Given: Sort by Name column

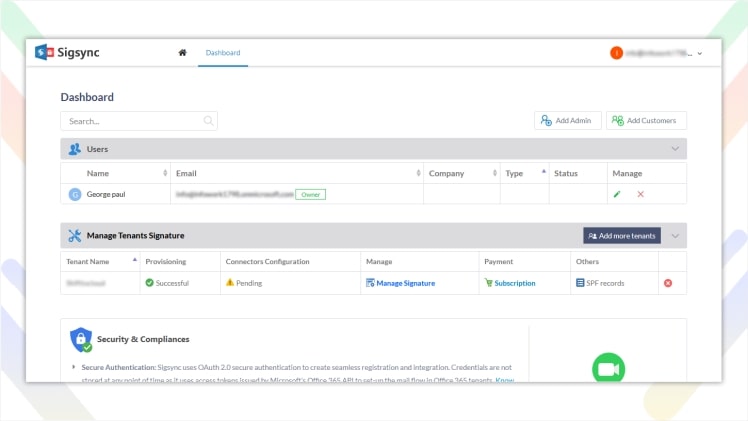Looking at the screenshot, I should tap(165, 173).
